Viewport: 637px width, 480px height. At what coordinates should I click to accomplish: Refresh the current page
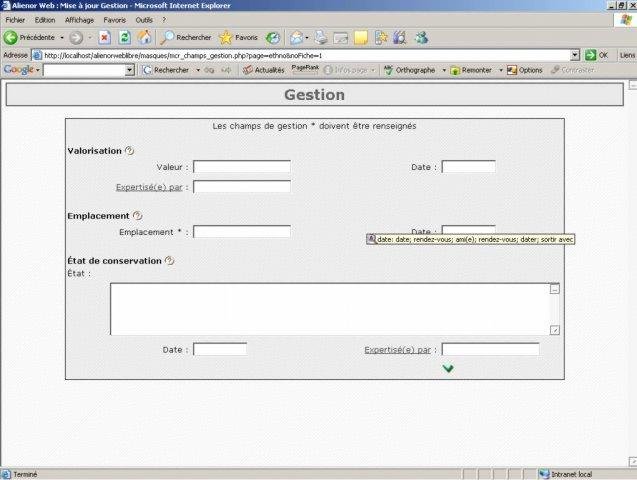(x=124, y=38)
